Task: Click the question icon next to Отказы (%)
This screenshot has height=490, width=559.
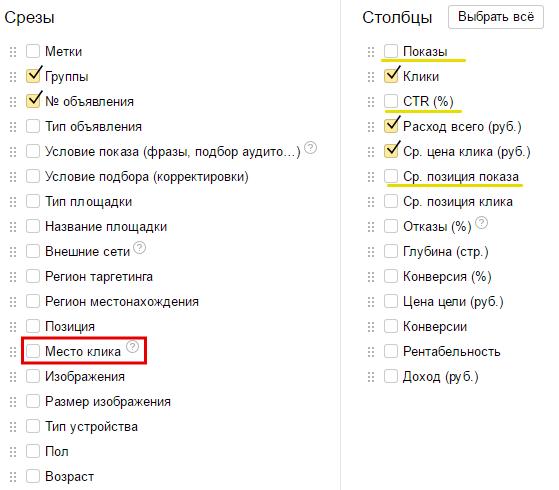Action: click(481, 222)
